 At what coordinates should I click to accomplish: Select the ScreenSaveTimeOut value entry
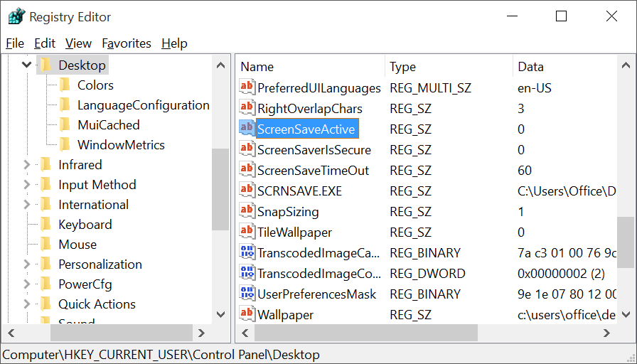point(313,170)
